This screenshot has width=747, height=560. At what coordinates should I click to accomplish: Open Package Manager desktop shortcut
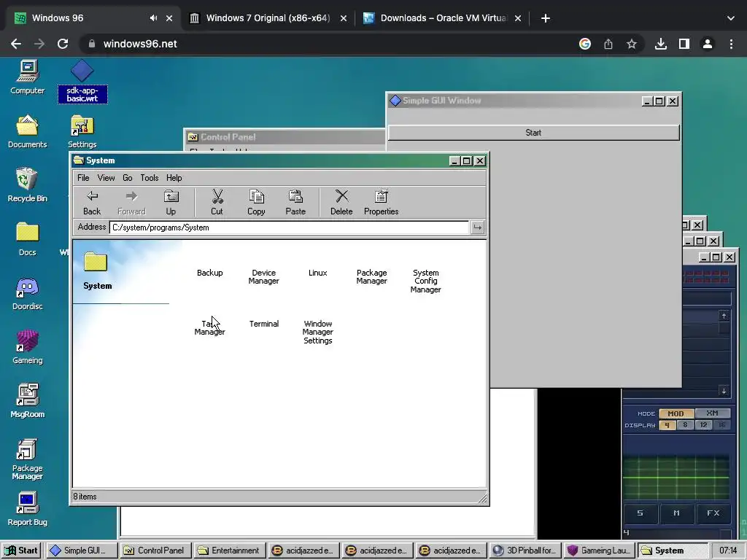[x=27, y=459]
